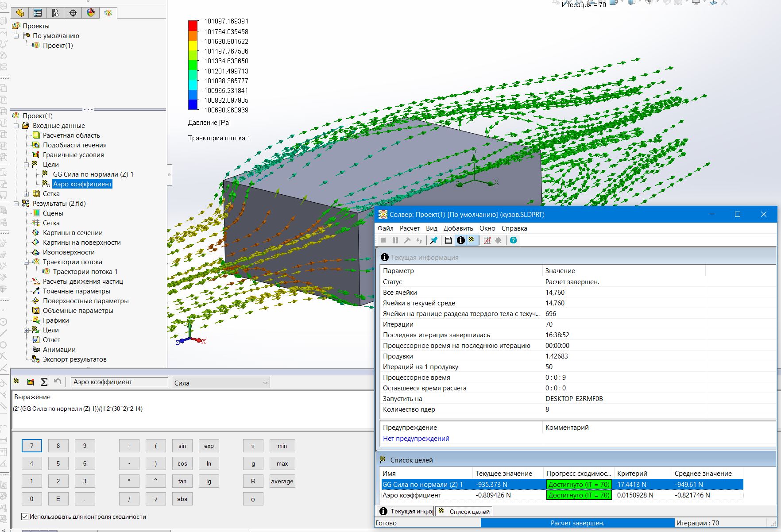
Task: Open the 'Сила' dimension dropdown
Action: point(221,383)
